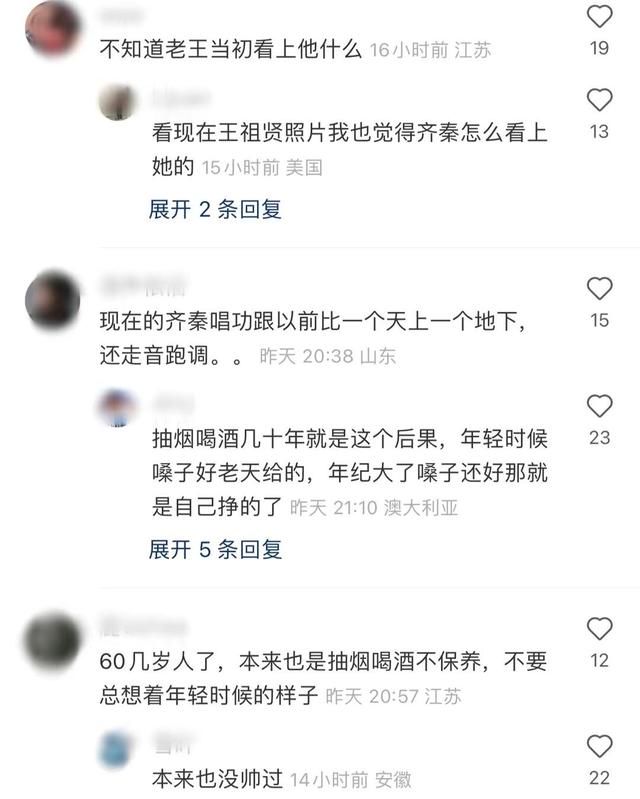Screen dimensions: 640x799
Task: Tap reply text 本来也没帅过
Action: [x=218, y=779]
